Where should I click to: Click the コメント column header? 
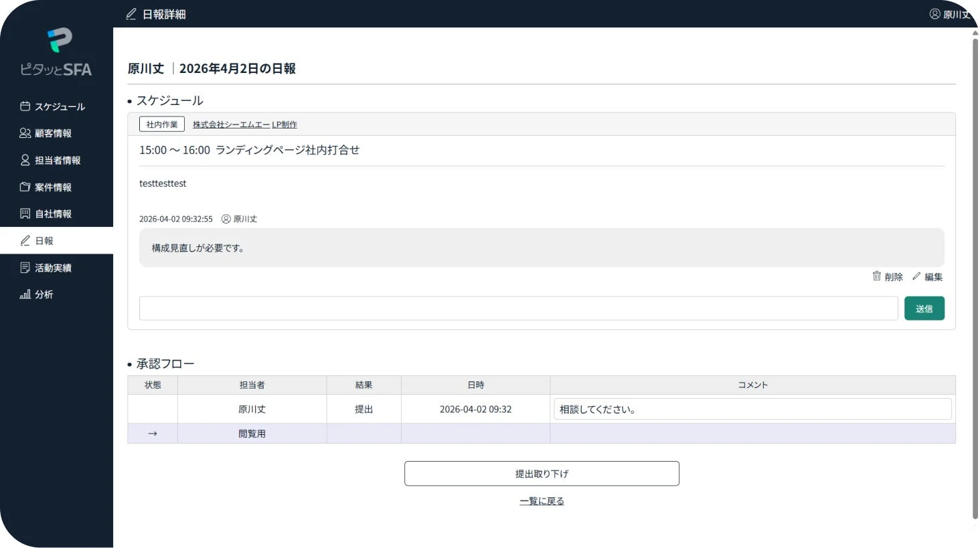752,385
